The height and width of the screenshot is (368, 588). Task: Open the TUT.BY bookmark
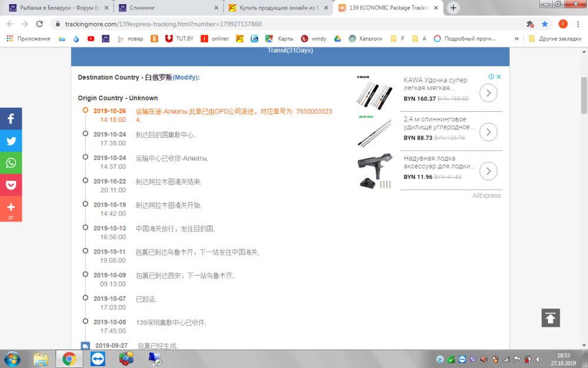click(179, 39)
